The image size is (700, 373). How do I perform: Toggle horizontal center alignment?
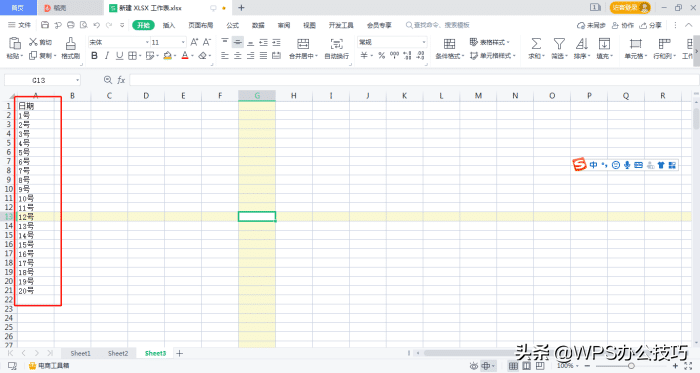click(x=238, y=56)
